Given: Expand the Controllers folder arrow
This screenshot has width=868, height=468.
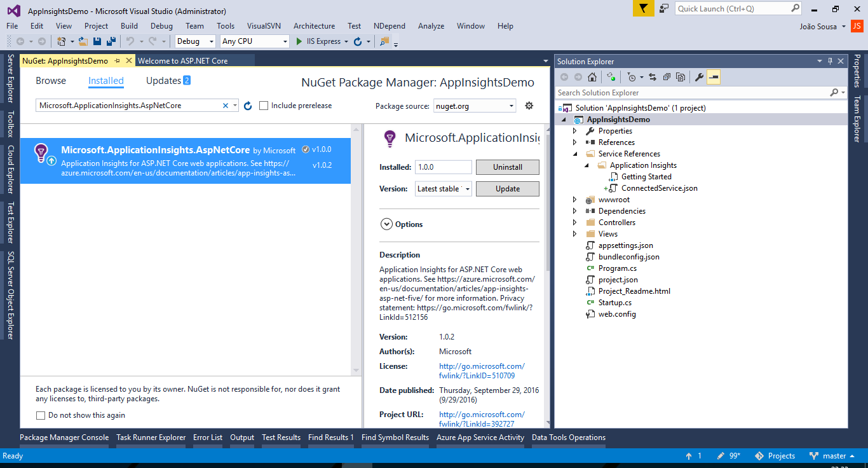Looking at the screenshot, I should click(575, 223).
